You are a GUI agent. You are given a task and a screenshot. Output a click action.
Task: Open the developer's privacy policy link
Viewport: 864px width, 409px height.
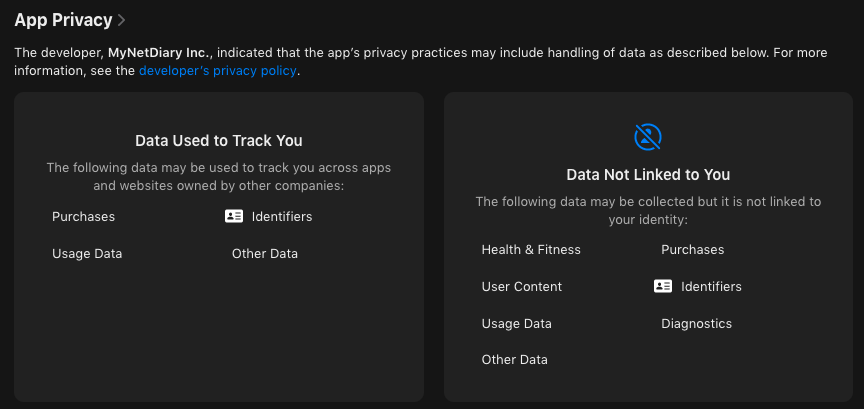218,71
